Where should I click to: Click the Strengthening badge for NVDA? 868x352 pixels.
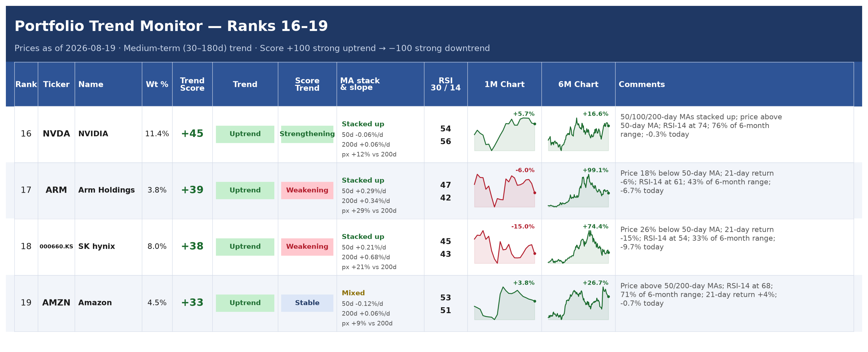tap(307, 134)
